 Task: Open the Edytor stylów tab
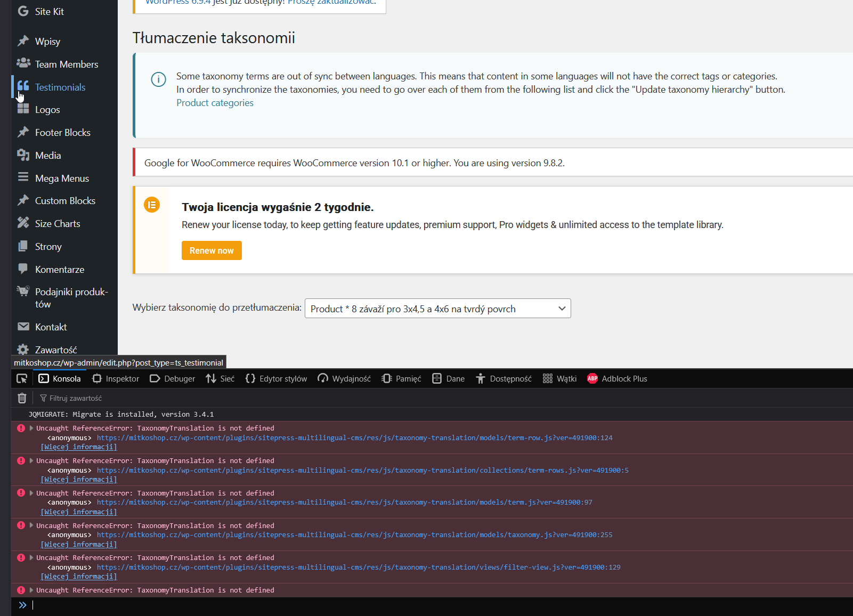[x=276, y=379]
